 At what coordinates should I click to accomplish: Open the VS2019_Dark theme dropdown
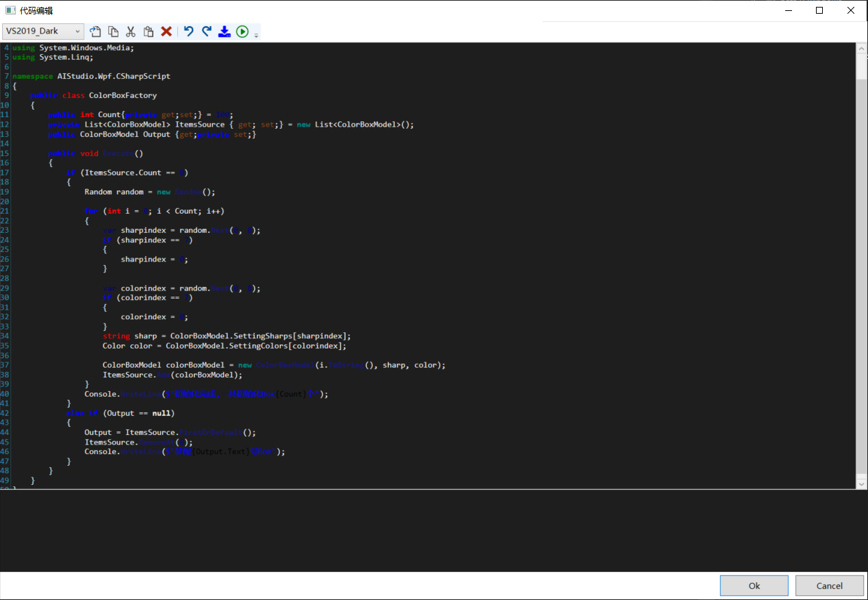[x=42, y=32]
